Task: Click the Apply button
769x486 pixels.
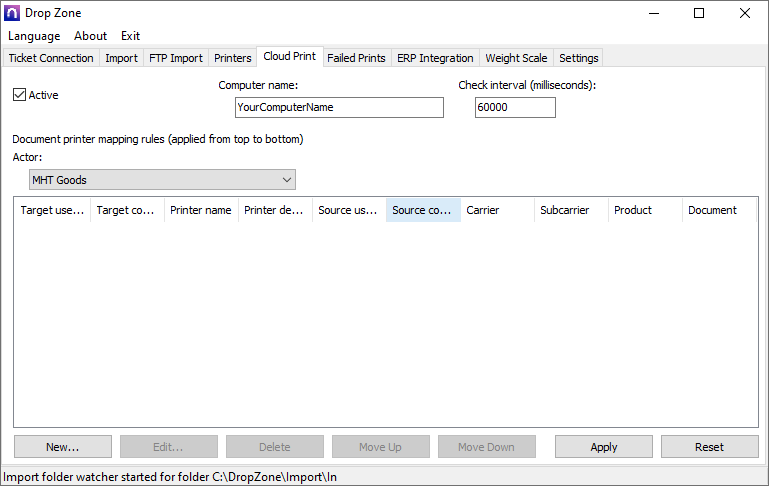Action: point(604,447)
